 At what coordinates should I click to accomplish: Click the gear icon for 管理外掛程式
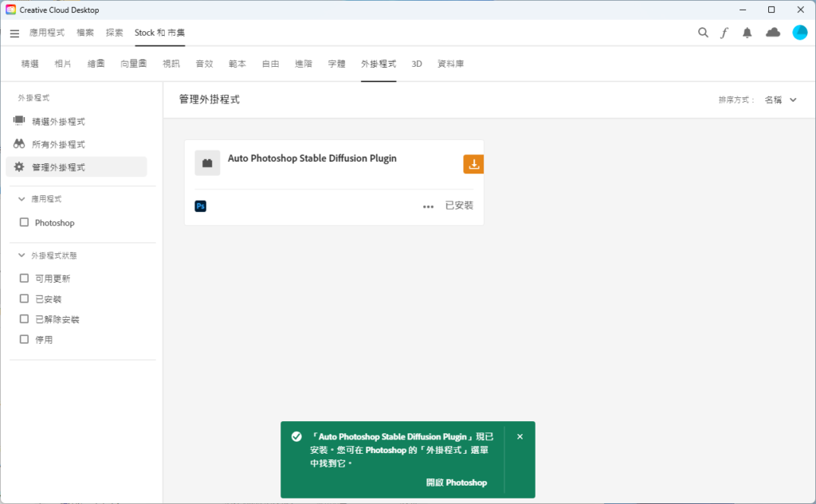point(19,166)
